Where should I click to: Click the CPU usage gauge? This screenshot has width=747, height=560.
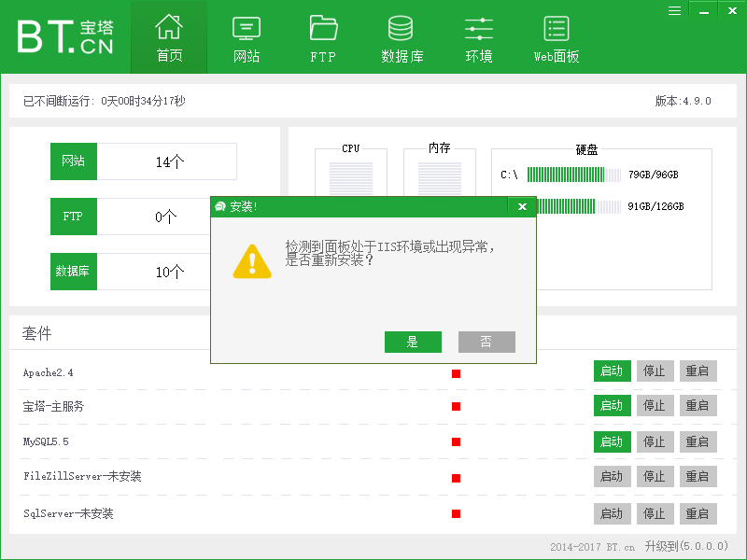pyautogui.click(x=351, y=178)
